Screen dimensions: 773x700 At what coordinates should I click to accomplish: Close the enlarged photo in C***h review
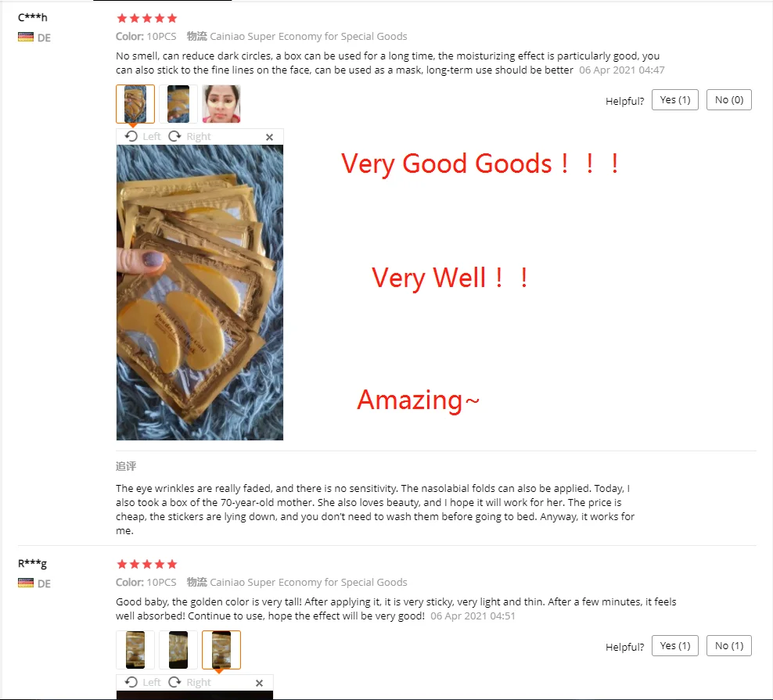point(269,137)
